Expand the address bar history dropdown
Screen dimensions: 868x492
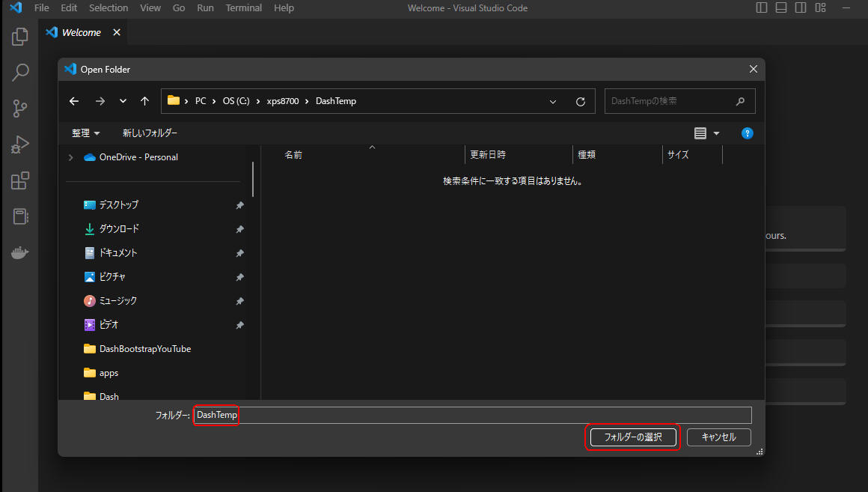552,101
